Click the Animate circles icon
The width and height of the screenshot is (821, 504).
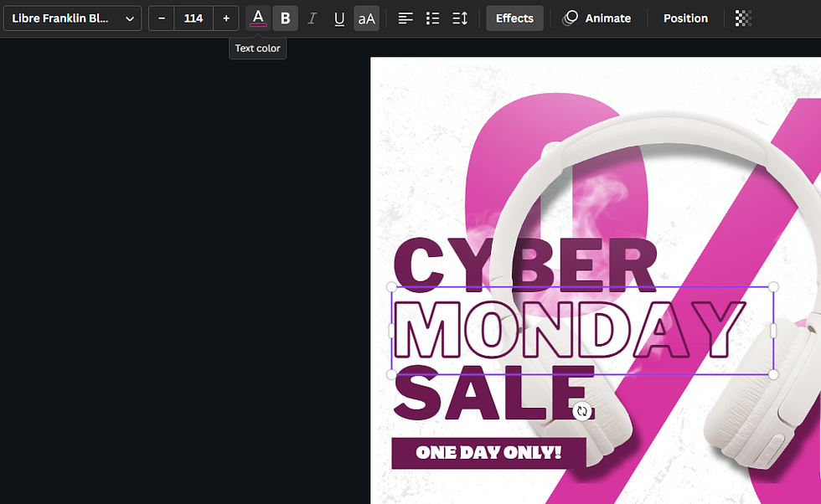pyautogui.click(x=571, y=18)
